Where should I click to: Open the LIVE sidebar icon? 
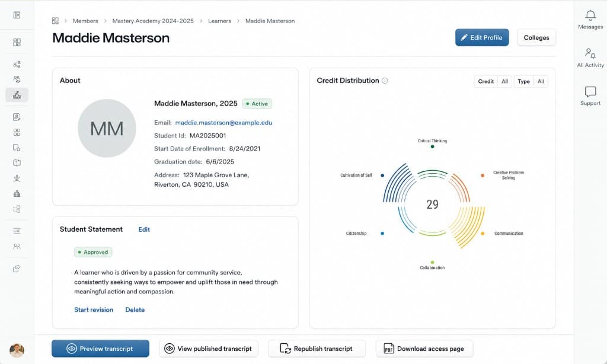[17, 231]
